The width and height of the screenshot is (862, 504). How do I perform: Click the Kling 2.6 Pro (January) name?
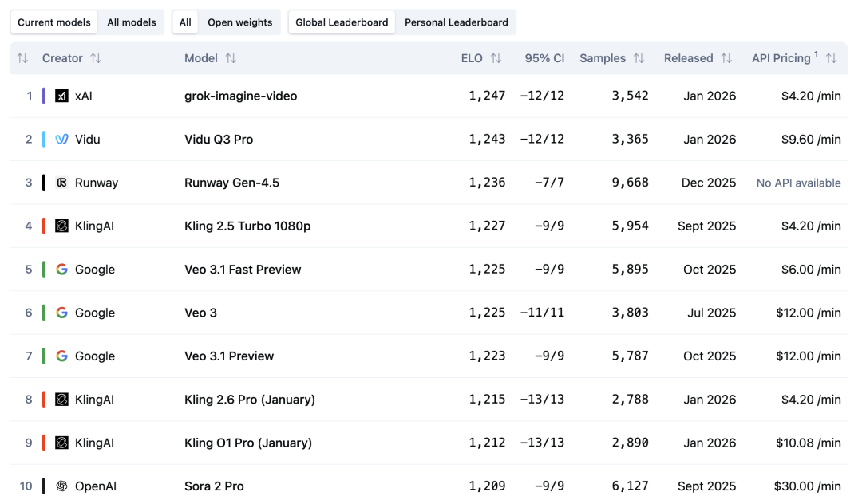[250, 400]
